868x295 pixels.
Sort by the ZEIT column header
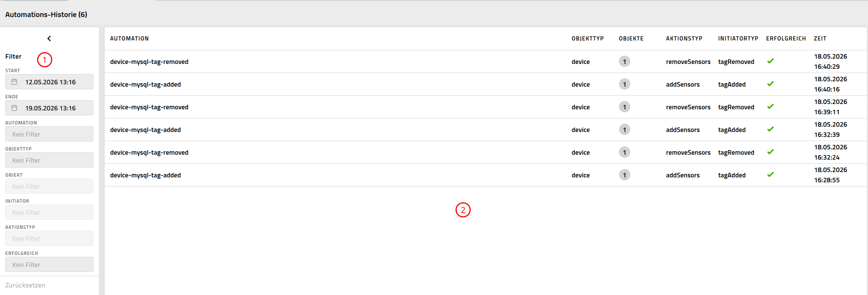pyautogui.click(x=820, y=39)
